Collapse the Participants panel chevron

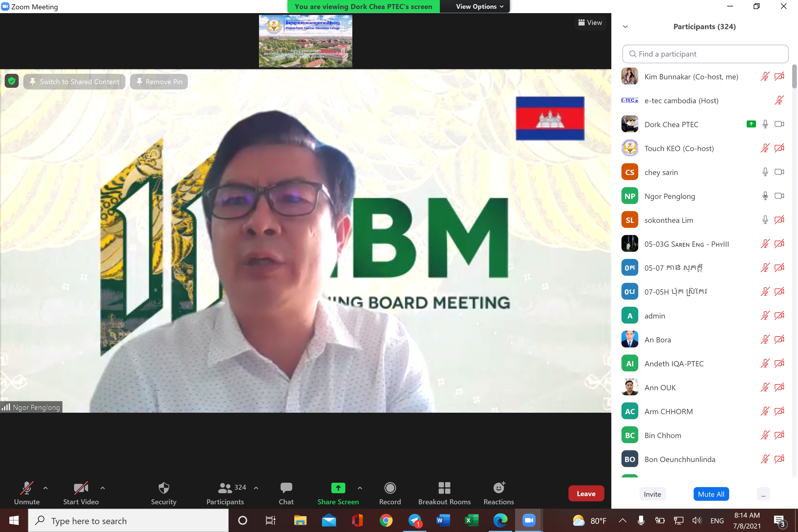(625, 27)
